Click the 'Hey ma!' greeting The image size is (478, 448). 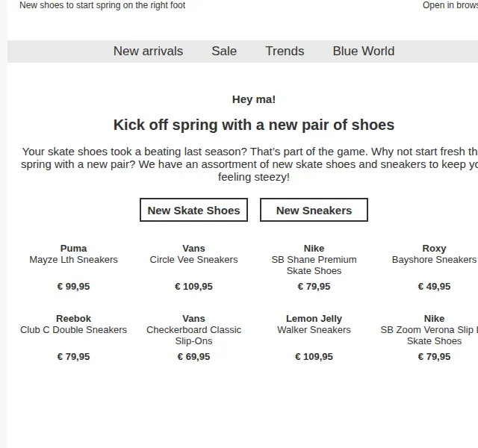pyautogui.click(x=254, y=99)
